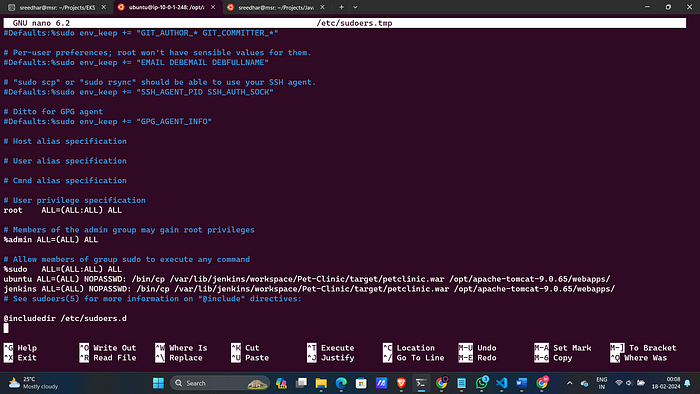Click the EMAIL DEBEMAIL DEBFULLNAME line

click(x=136, y=62)
